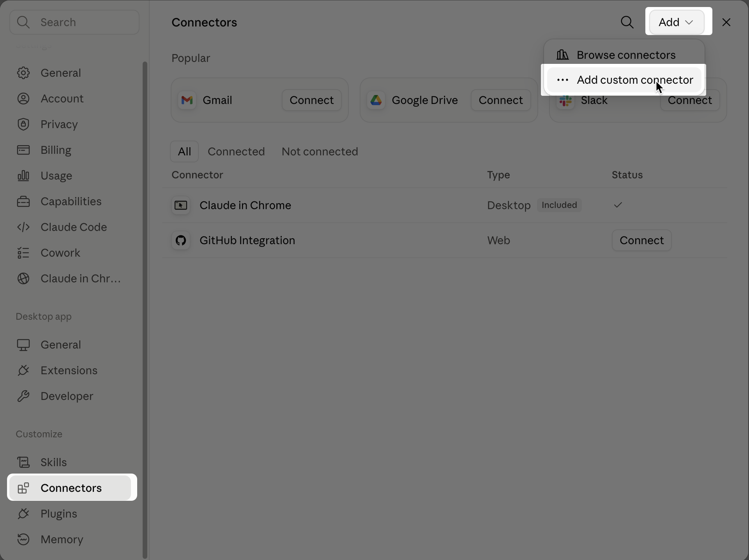
Task: Open the Claude in Chrome connector row
Action: pos(444,205)
